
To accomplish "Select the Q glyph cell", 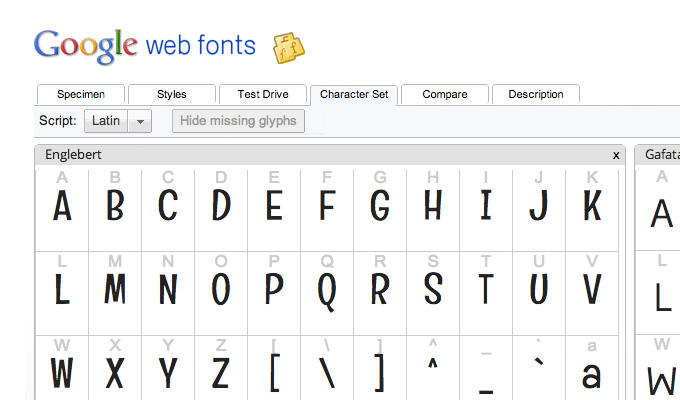I will pyautogui.click(x=327, y=294).
